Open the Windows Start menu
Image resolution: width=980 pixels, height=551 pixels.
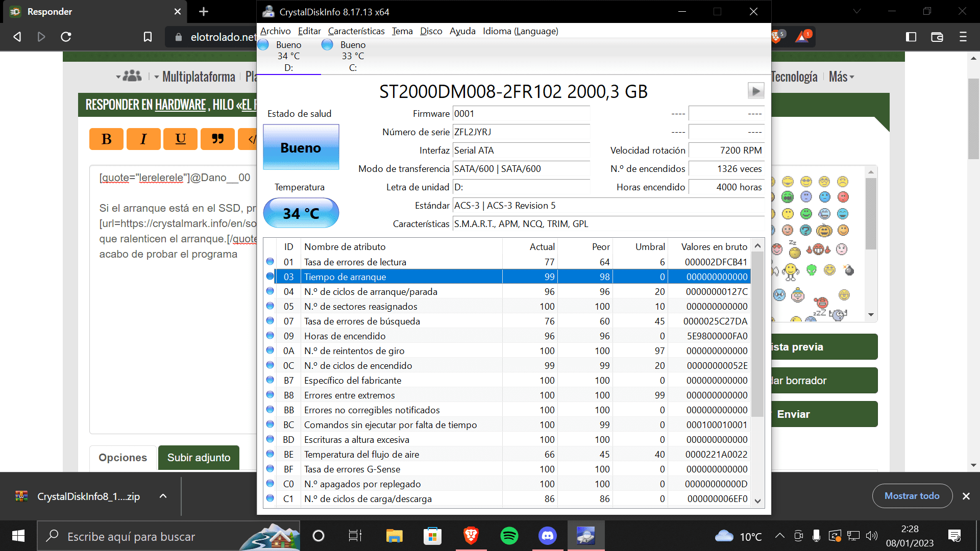[18, 536]
